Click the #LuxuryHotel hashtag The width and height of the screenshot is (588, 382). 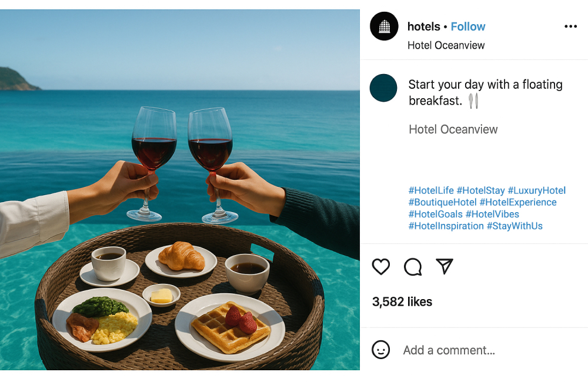(x=536, y=190)
